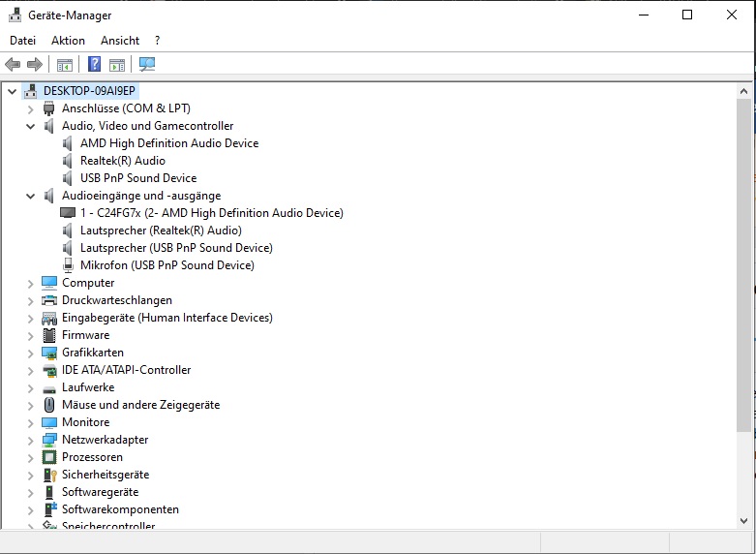Viewport: 756px width, 554px height.
Task: Click the Prozessoren CPU icon
Action: tap(49, 457)
